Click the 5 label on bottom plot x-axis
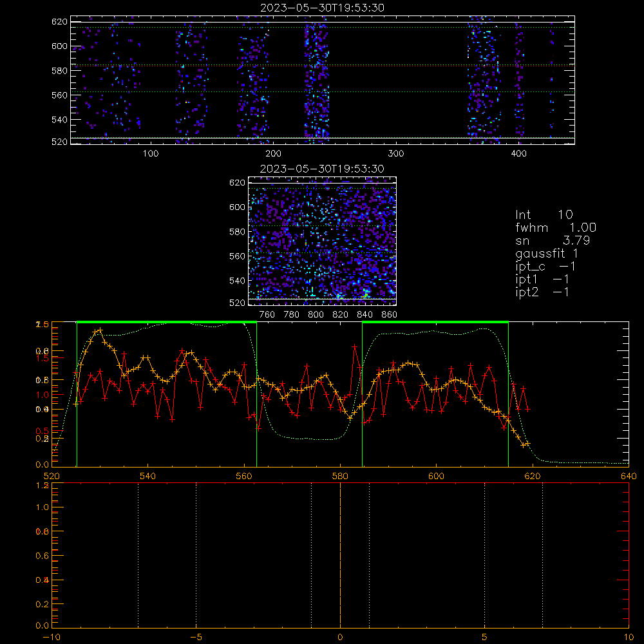The image size is (644, 644). [485, 638]
